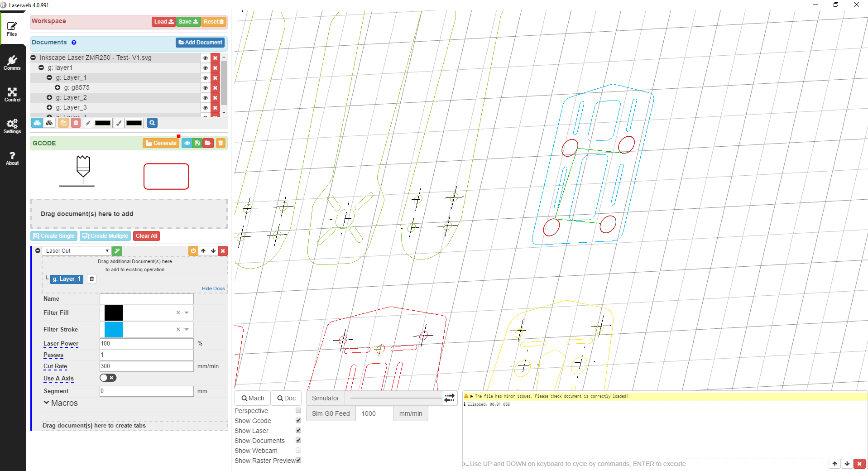This screenshot has width=868, height=471.
Task: Expand the g: Layer_2 group
Action: click(49, 97)
